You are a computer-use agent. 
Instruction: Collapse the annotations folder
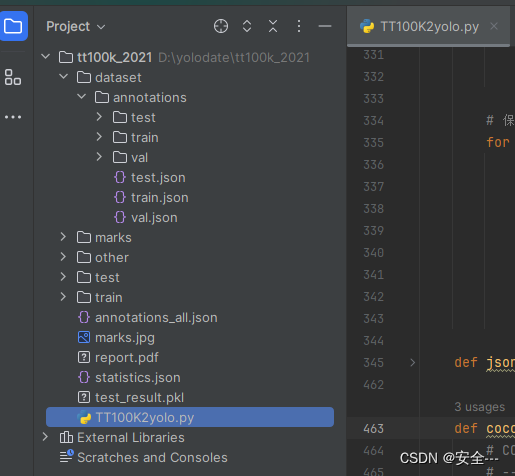(x=82, y=97)
